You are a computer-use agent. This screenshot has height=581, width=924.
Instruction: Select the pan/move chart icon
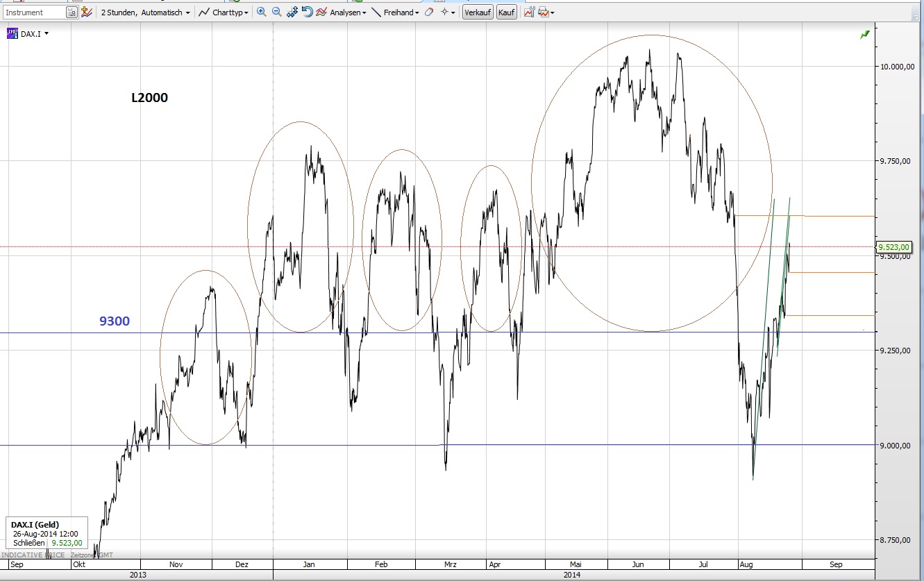coord(290,12)
